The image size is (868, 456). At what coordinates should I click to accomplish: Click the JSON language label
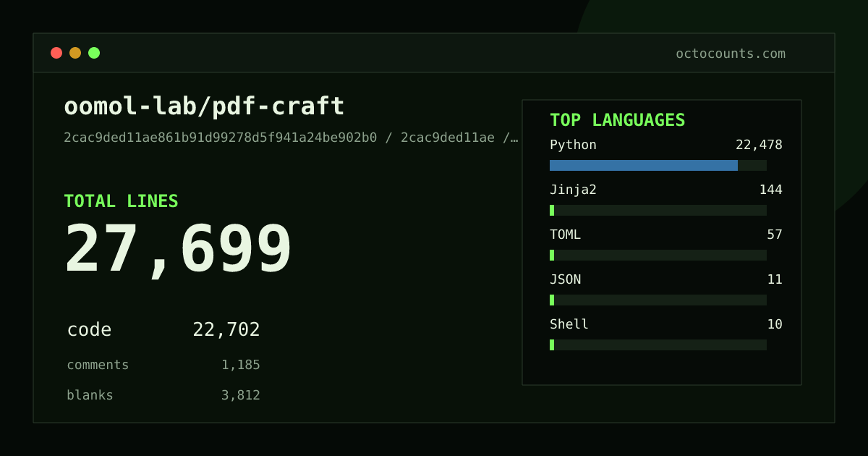pos(565,279)
